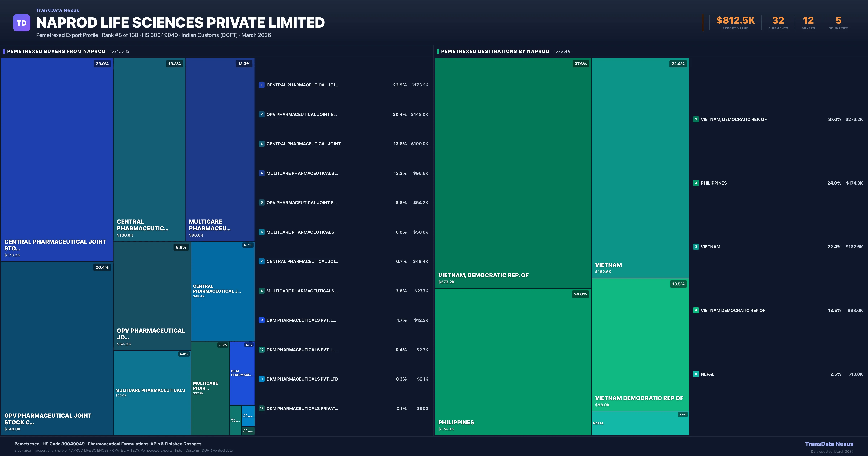The width and height of the screenshot is (868, 456).
Task: Click the purple TD logo icon
Action: (x=22, y=23)
